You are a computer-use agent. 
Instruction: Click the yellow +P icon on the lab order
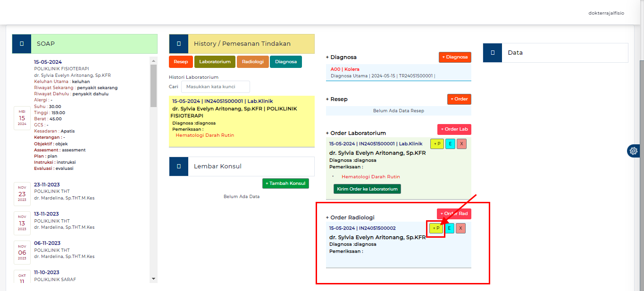(436, 143)
